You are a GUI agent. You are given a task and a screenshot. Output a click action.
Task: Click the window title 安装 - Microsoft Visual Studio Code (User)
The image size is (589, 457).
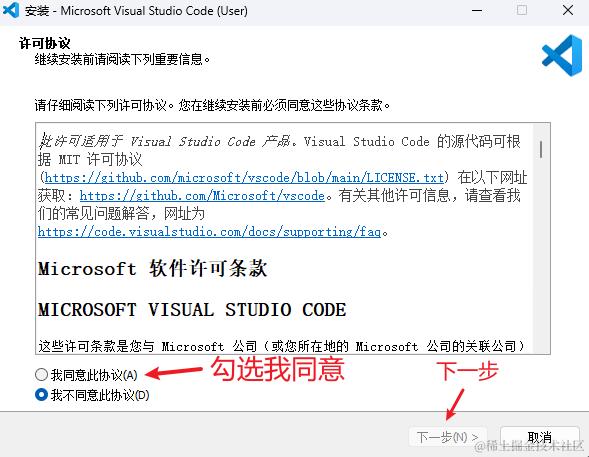click(x=136, y=11)
